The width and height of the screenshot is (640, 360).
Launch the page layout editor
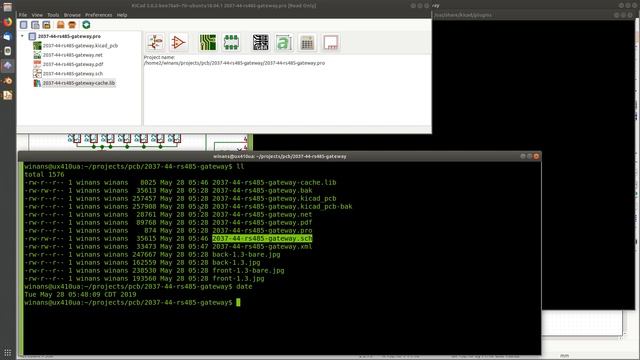331,42
